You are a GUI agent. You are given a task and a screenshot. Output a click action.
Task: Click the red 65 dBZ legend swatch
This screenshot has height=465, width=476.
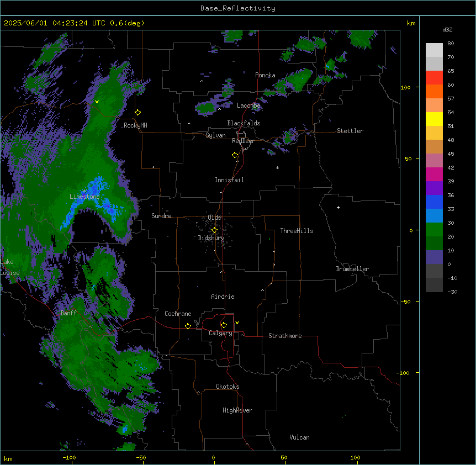[x=434, y=77]
